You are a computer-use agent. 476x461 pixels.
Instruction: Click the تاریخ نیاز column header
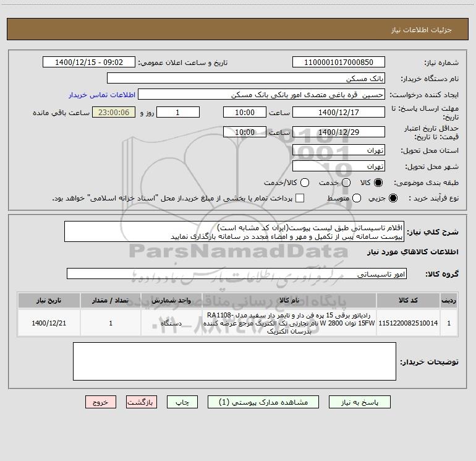pyautogui.click(x=49, y=300)
